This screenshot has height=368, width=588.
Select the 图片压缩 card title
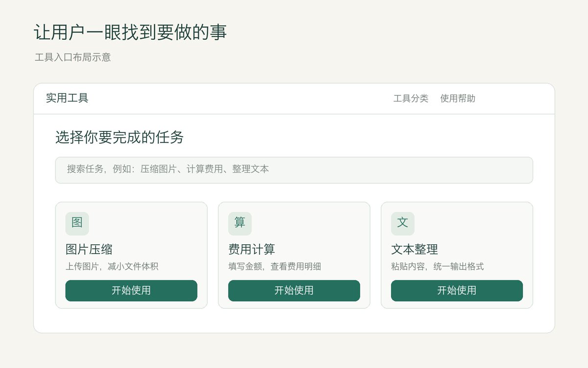89,249
